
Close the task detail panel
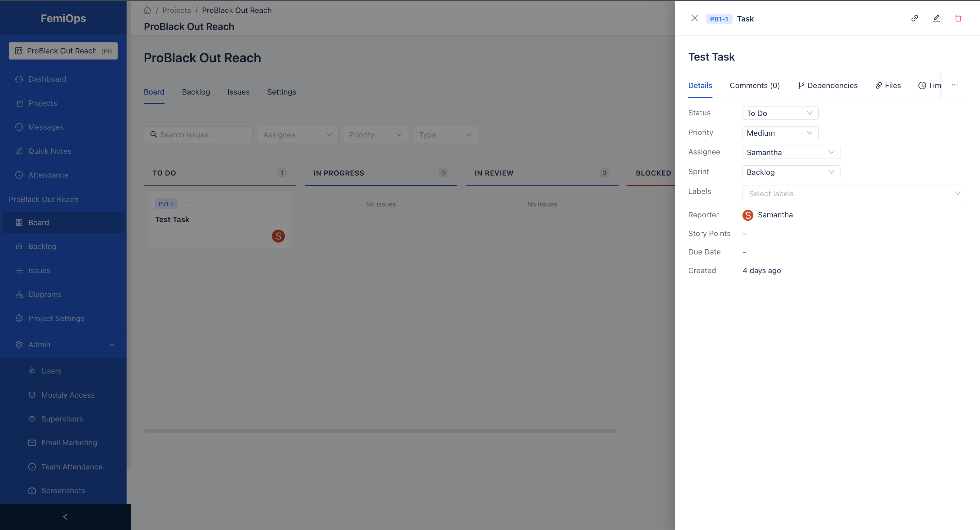point(694,18)
